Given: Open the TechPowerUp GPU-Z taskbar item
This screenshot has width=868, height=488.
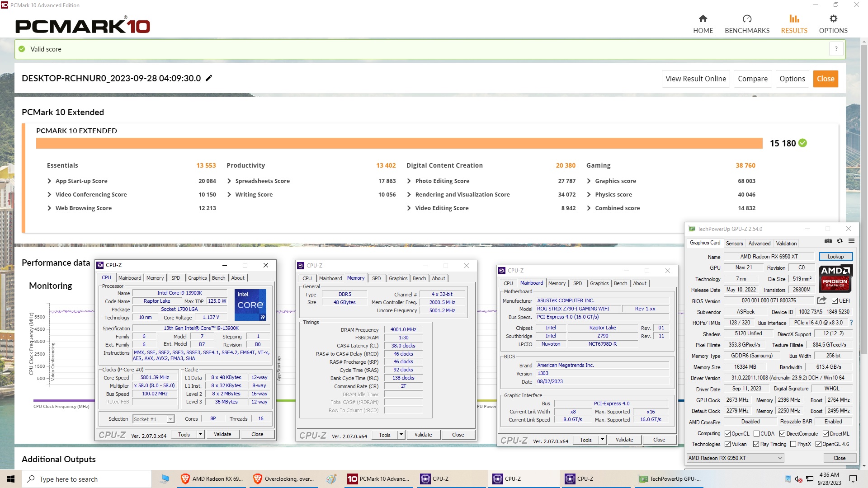Looking at the screenshot, I should tap(670, 479).
